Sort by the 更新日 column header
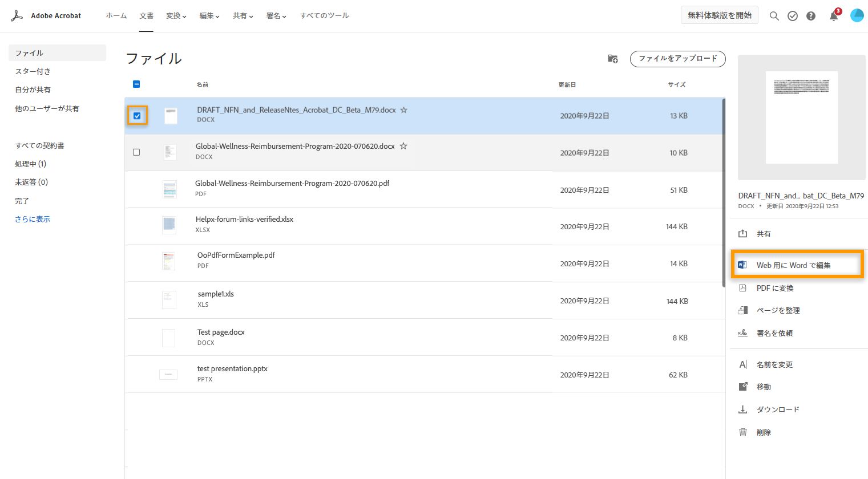 [x=567, y=84]
